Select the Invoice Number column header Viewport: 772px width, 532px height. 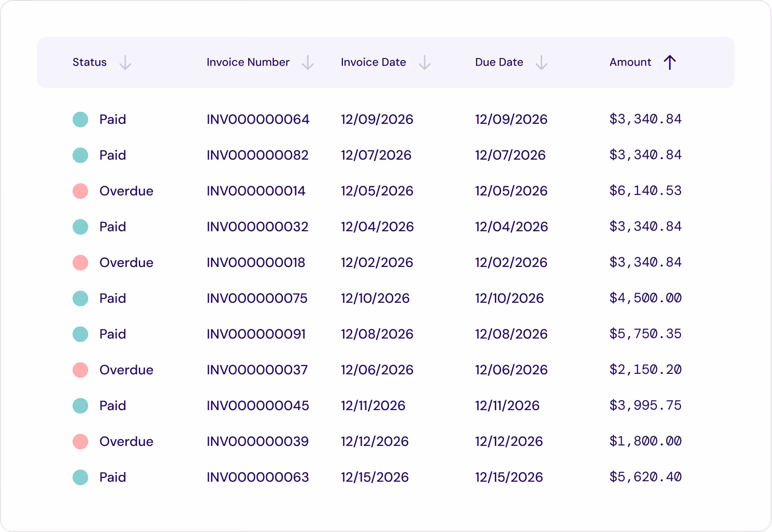[248, 62]
